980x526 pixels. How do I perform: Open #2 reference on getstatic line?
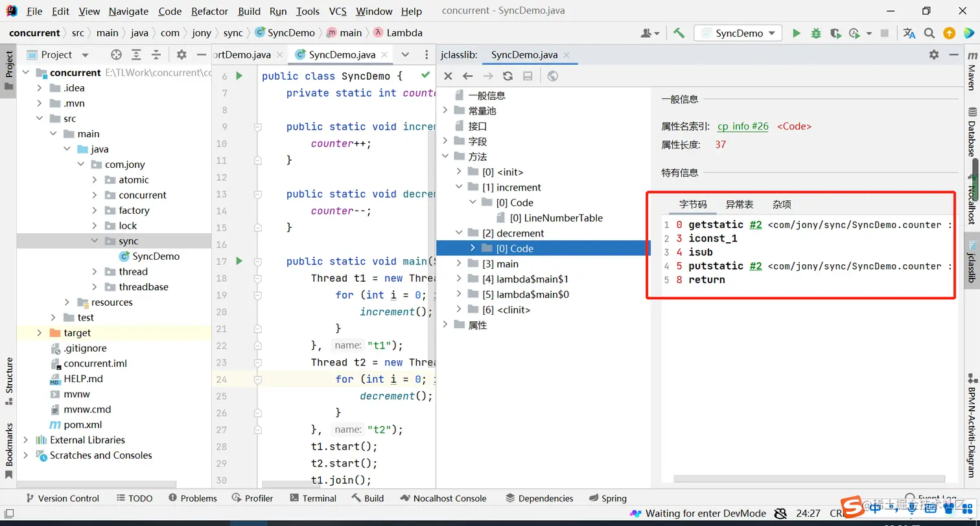pyautogui.click(x=755, y=225)
